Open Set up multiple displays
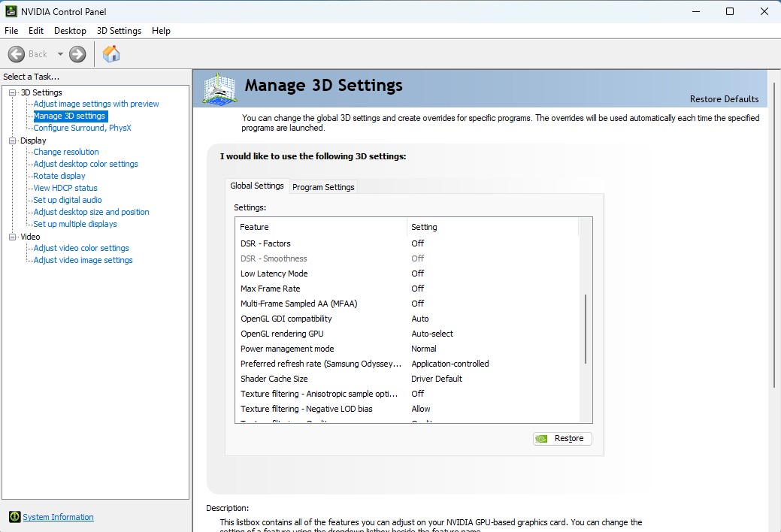Image resolution: width=781 pixels, height=532 pixels. tap(75, 224)
